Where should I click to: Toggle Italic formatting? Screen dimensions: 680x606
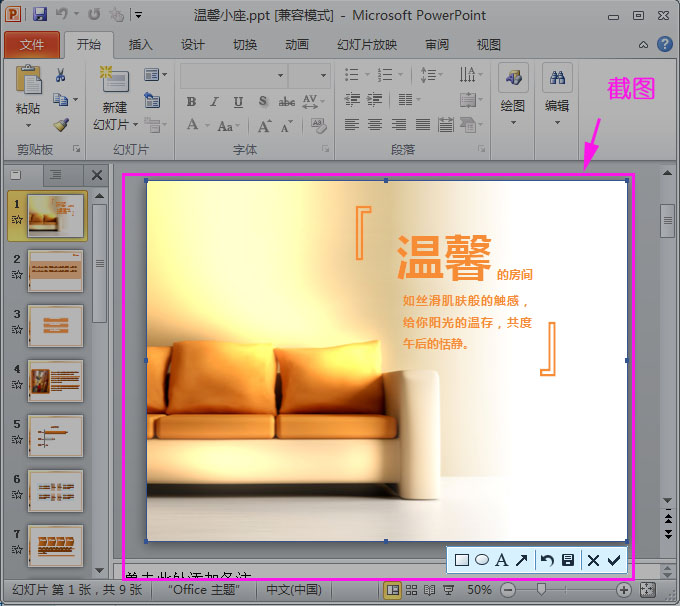pyautogui.click(x=214, y=102)
